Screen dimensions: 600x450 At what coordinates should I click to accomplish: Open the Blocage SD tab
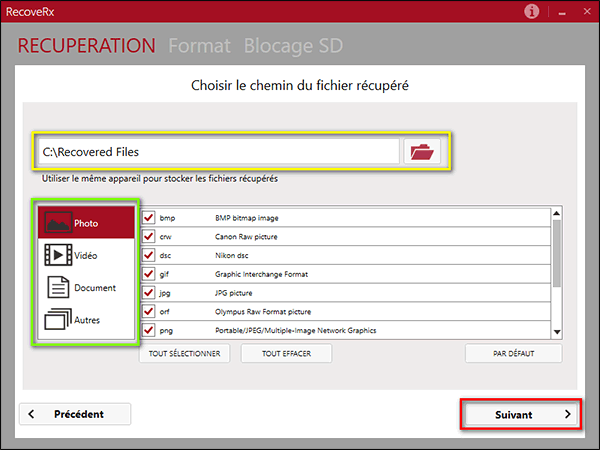pos(293,46)
